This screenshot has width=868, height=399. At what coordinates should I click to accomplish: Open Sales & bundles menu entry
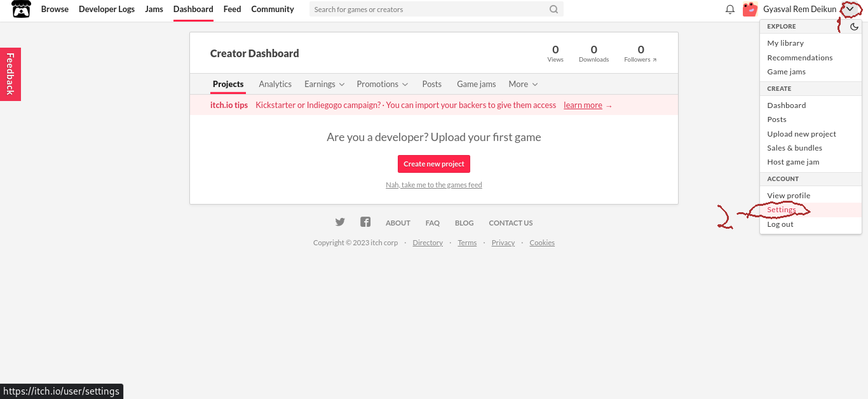pyautogui.click(x=795, y=148)
